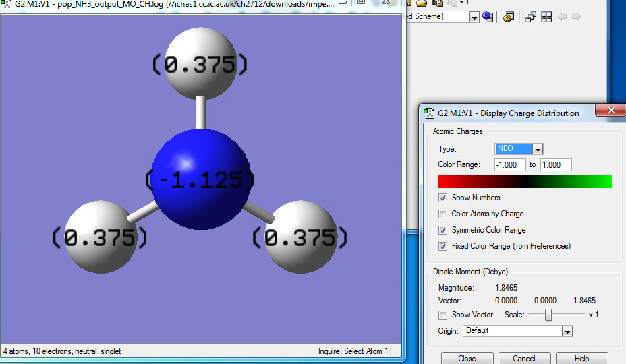This screenshot has width=626, height=364.
Task: Enable Color Atoms by Charge
Action: click(443, 214)
